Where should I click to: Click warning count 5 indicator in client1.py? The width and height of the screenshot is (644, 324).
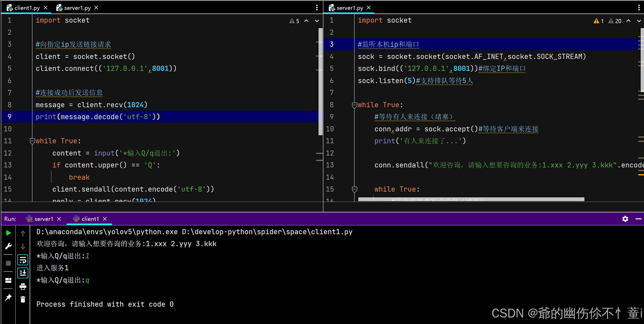pos(295,21)
